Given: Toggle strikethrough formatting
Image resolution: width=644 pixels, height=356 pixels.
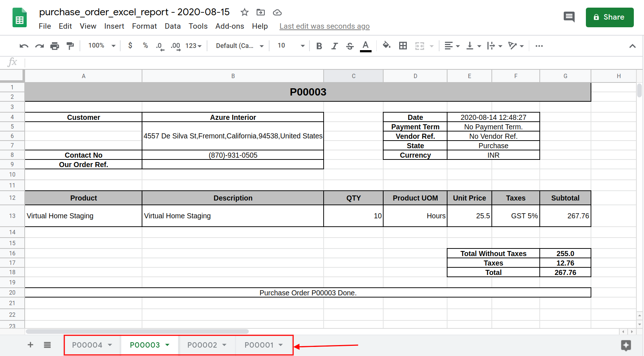Looking at the screenshot, I should (x=350, y=46).
